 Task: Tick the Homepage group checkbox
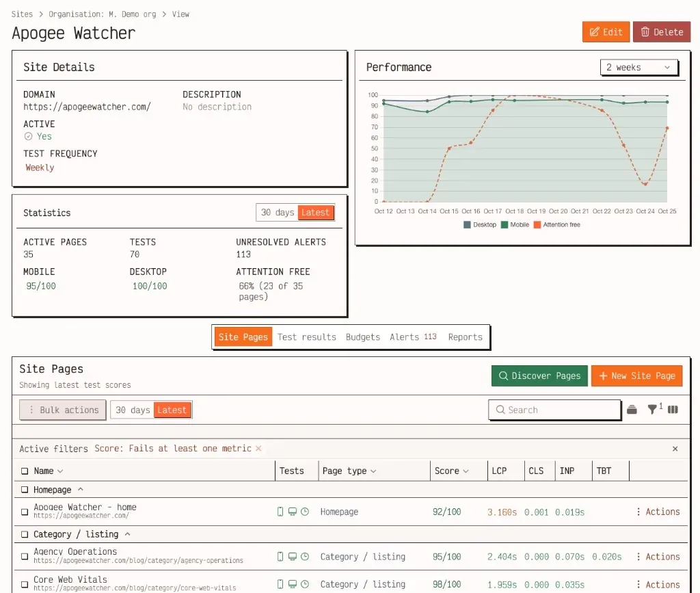tap(25, 490)
